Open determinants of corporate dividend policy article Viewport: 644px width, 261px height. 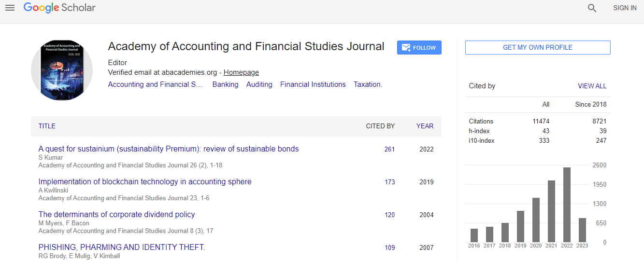pyautogui.click(x=117, y=214)
